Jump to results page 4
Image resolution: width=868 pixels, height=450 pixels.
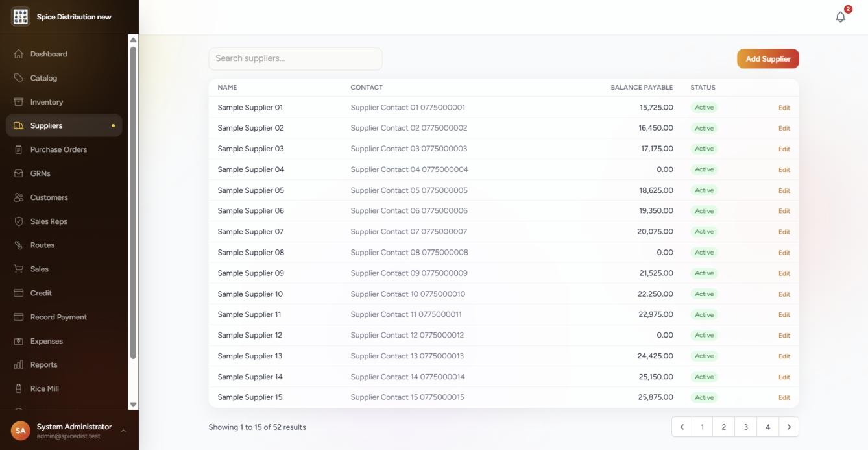coord(768,427)
